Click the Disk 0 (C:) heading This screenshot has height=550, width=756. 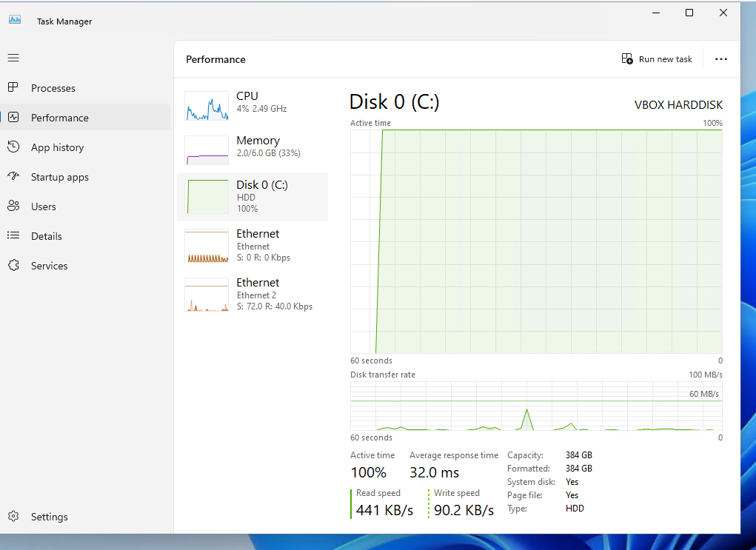click(395, 102)
